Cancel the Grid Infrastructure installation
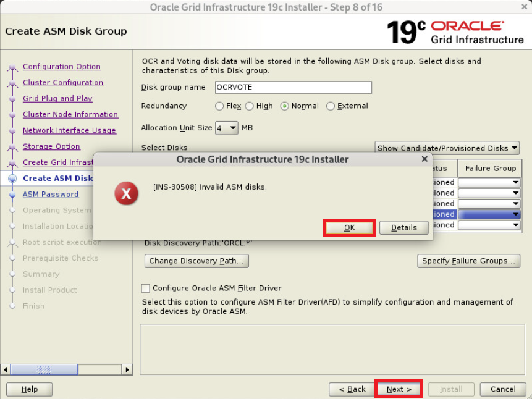The width and height of the screenshot is (532, 399). (x=503, y=389)
